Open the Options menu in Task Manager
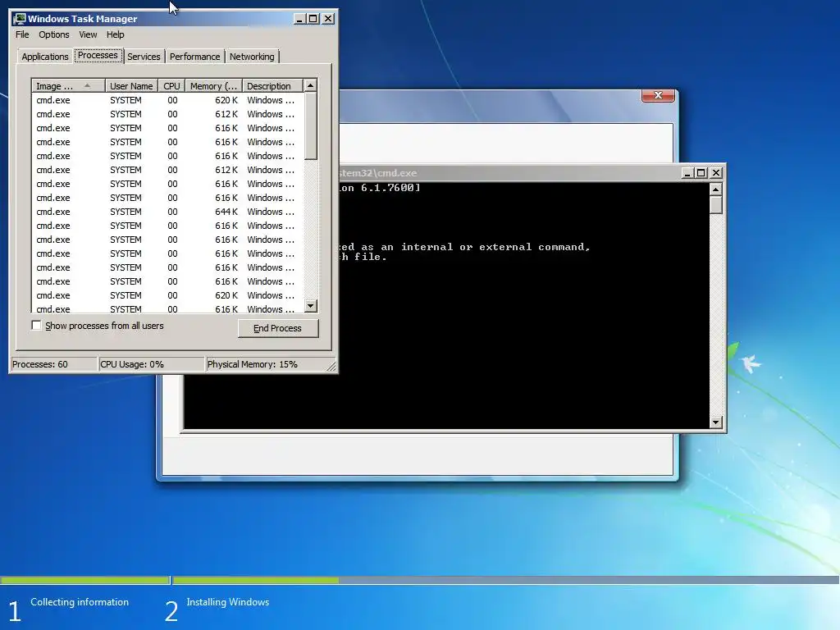This screenshot has width=840, height=630. (x=53, y=34)
